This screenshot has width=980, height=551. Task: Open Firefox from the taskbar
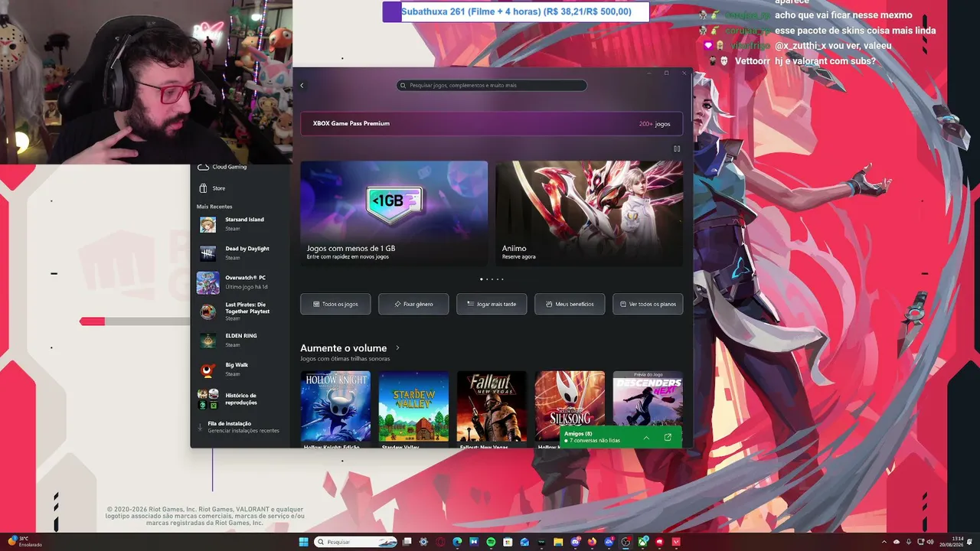coord(592,542)
